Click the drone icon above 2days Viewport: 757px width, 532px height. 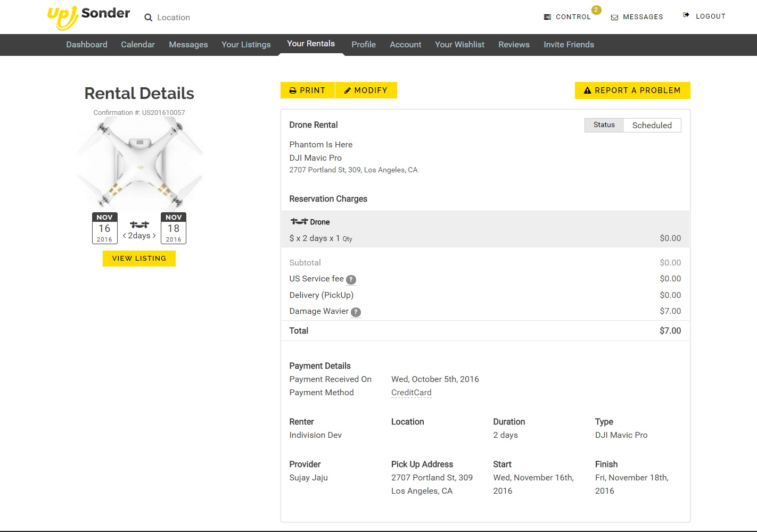139,225
